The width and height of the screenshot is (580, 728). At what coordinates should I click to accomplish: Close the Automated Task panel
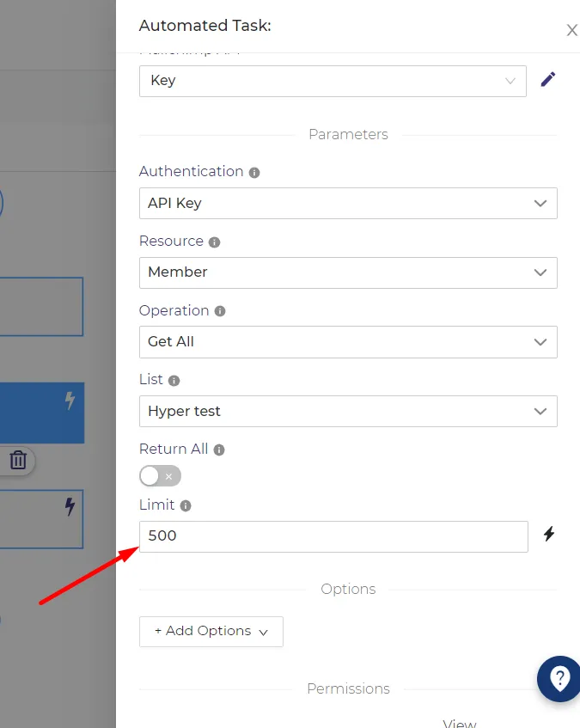pos(571,30)
